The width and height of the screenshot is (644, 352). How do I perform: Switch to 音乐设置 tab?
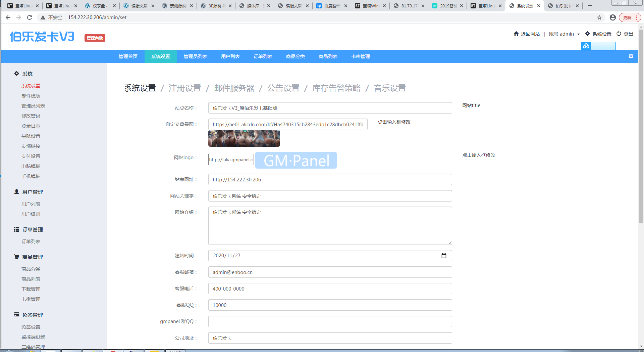[389, 88]
